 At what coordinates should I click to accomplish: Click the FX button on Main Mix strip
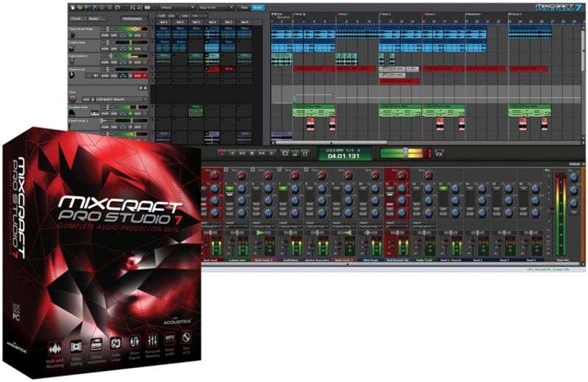click(x=574, y=212)
